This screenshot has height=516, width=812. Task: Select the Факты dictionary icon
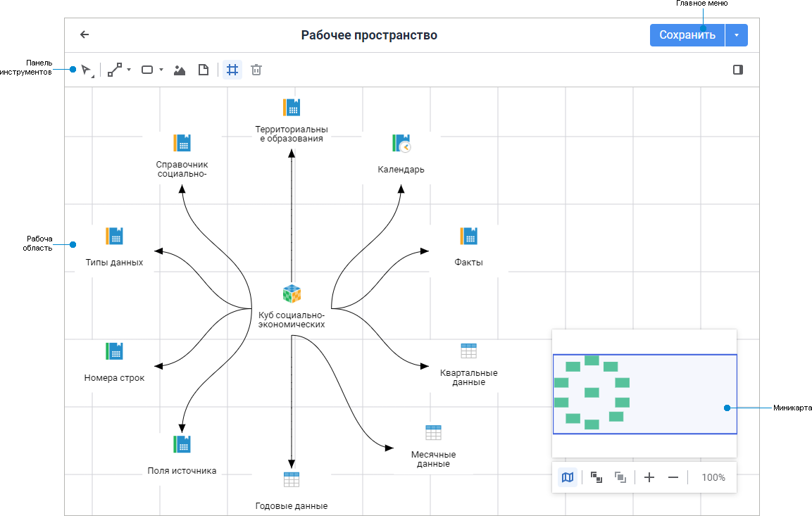coord(468,236)
